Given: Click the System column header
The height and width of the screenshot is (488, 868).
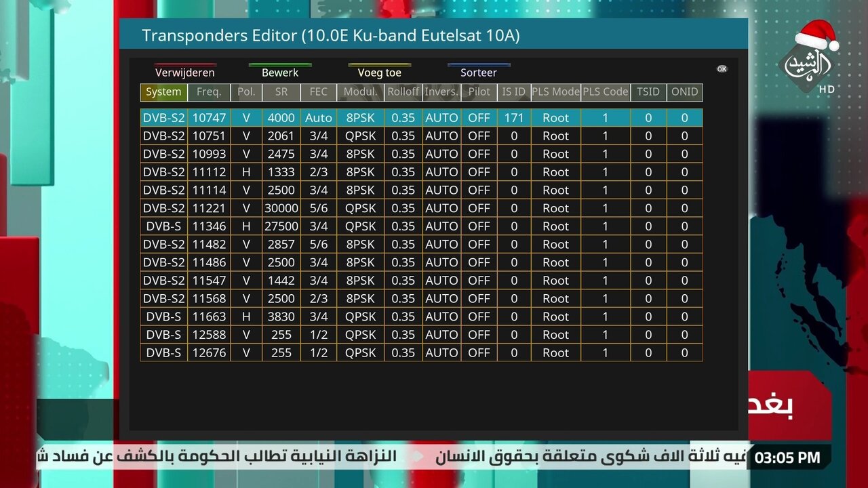Looking at the screenshot, I should click(x=163, y=92).
